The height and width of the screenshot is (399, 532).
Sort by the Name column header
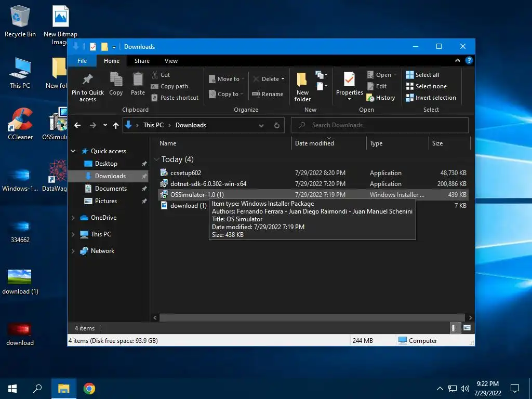point(224,143)
